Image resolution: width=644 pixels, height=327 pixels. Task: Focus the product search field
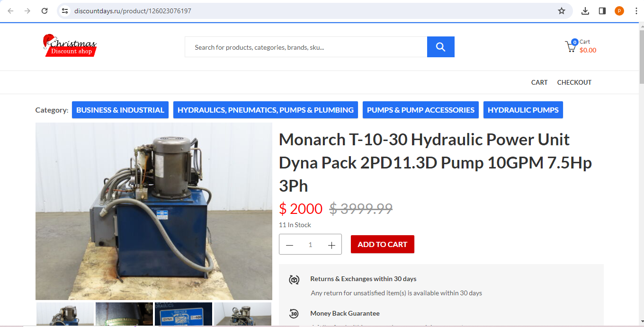point(306,47)
